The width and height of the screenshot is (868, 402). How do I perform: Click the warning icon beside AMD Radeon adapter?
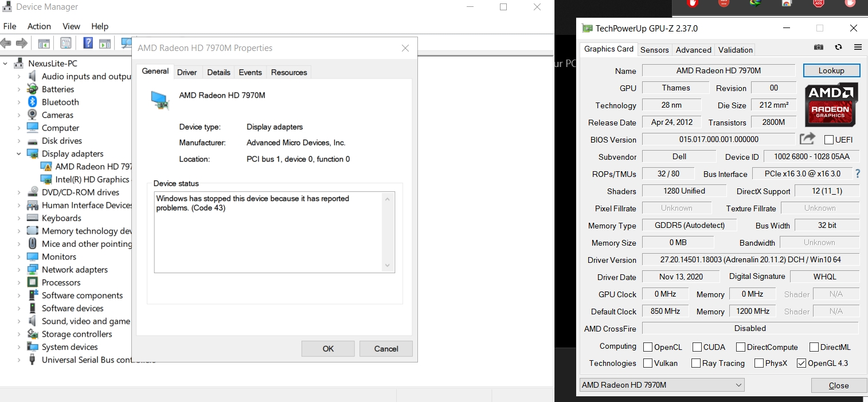pyautogui.click(x=46, y=167)
